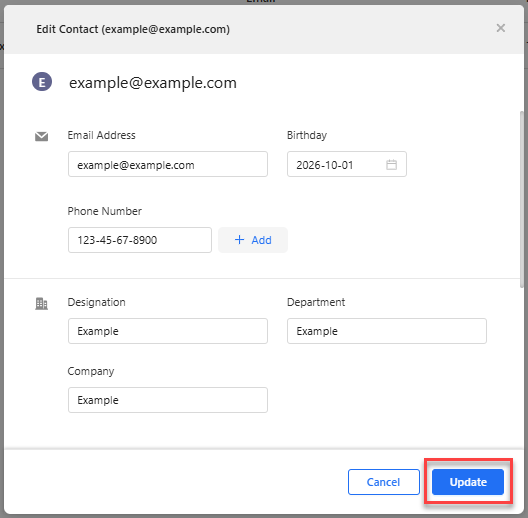Close the Edit Contact dialog

tap(500, 28)
